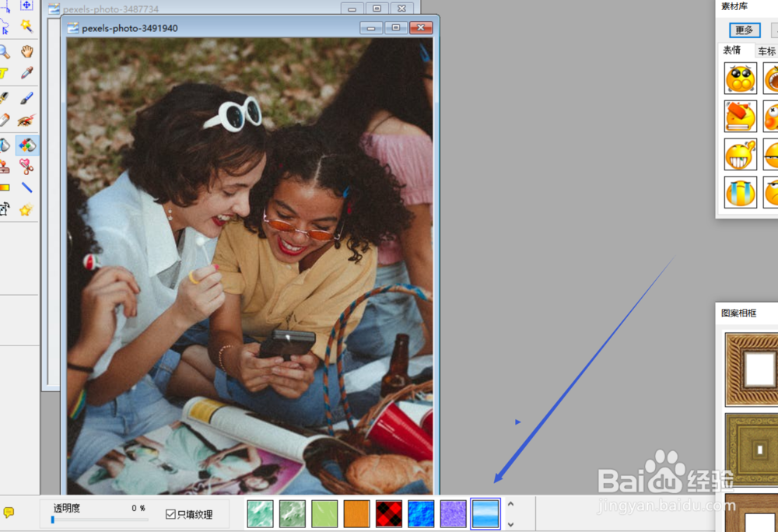Click the 更多 button in 素材库
Viewport: 778px width, 532px height.
tap(745, 30)
